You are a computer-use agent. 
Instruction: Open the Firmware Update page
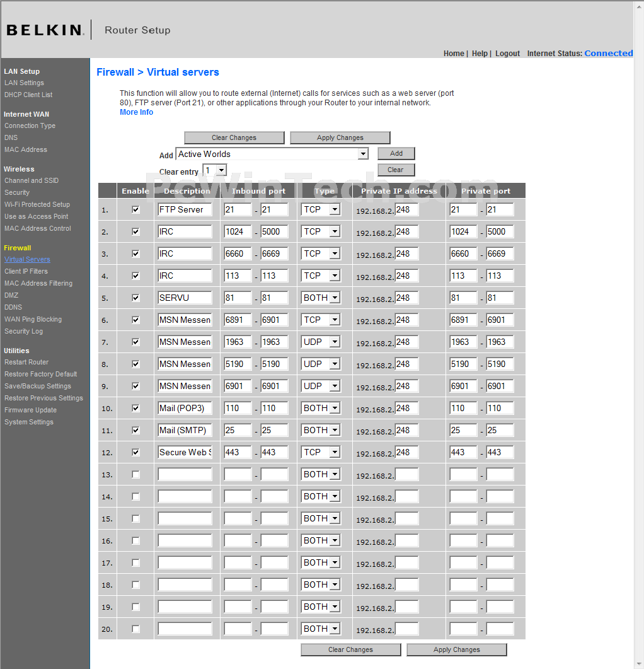31,410
